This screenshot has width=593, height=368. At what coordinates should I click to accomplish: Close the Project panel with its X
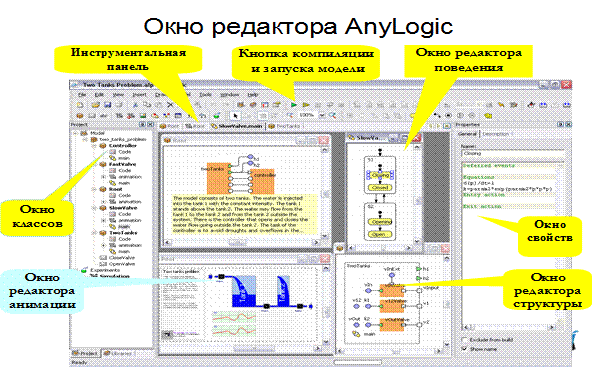click(x=150, y=124)
